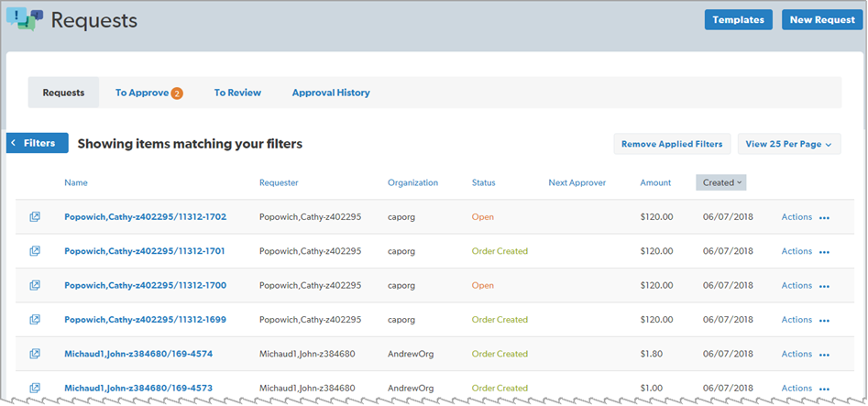Click the ellipsis icon for request 169-4574
Viewport: 868px width, 406px height.
point(824,355)
